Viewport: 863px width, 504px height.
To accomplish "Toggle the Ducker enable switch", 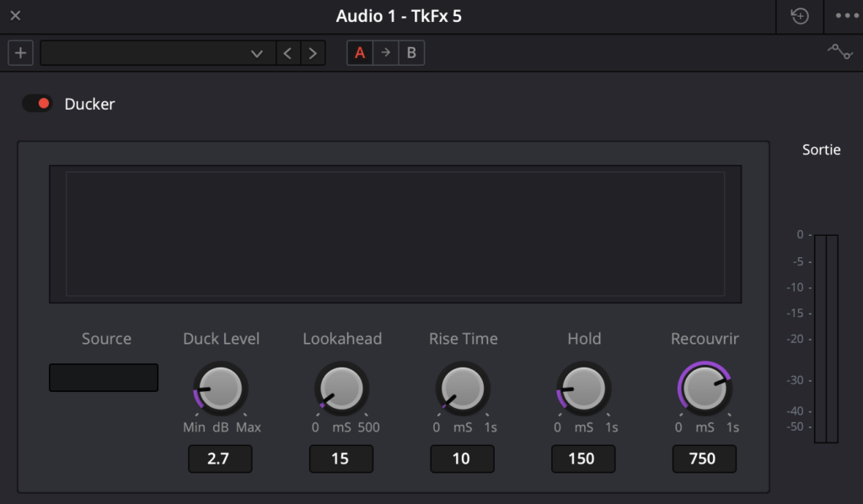I will pyautogui.click(x=37, y=104).
